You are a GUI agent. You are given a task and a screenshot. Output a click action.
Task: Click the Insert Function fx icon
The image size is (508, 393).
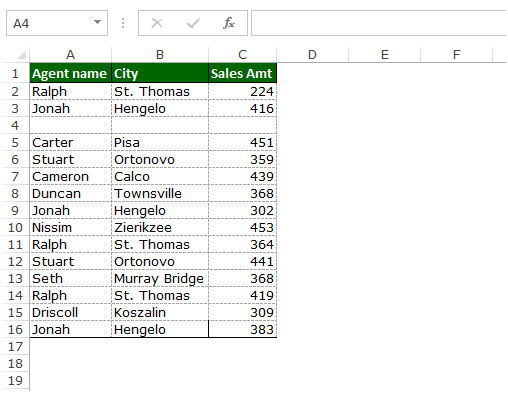pyautogui.click(x=229, y=23)
